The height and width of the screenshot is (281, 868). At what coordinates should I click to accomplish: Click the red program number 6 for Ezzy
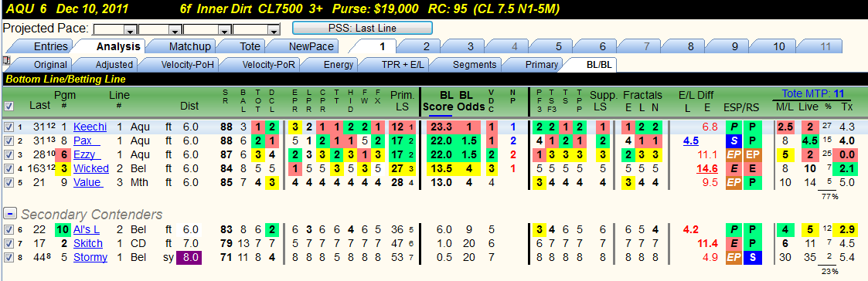(x=63, y=154)
